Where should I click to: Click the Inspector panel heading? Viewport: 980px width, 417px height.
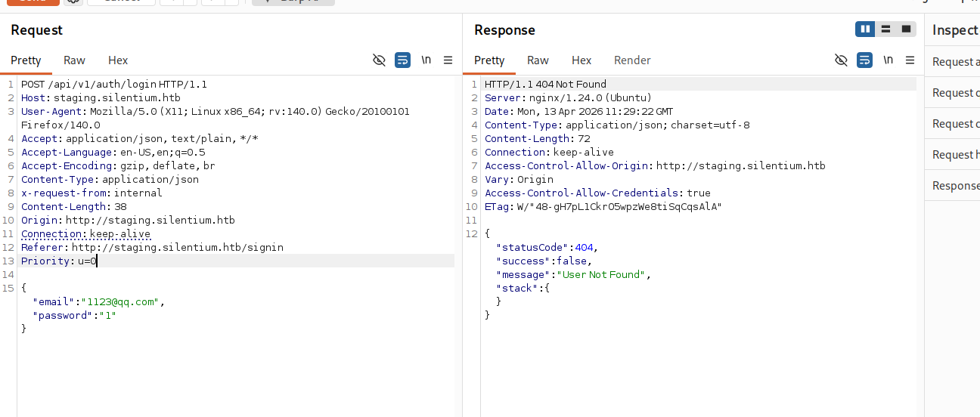956,30
